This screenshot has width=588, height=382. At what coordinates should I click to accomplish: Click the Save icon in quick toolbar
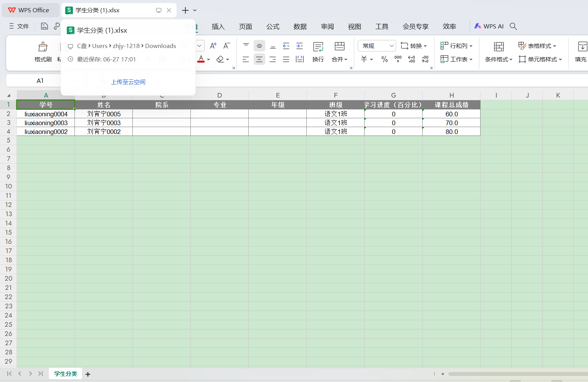click(45, 26)
